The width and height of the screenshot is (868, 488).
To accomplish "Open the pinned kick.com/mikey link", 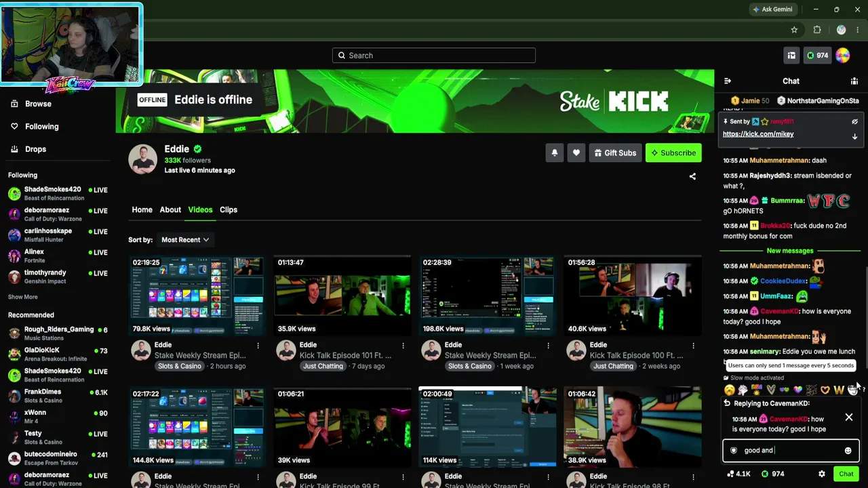I will [758, 134].
